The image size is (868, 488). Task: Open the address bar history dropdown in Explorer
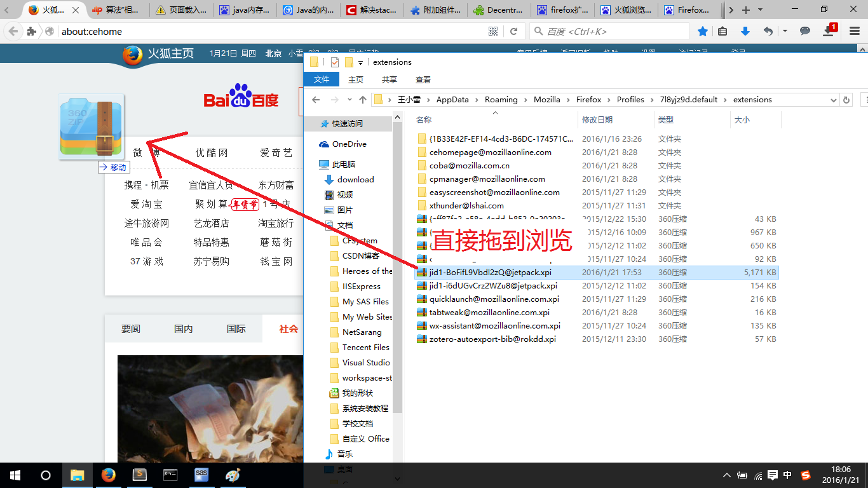click(834, 100)
